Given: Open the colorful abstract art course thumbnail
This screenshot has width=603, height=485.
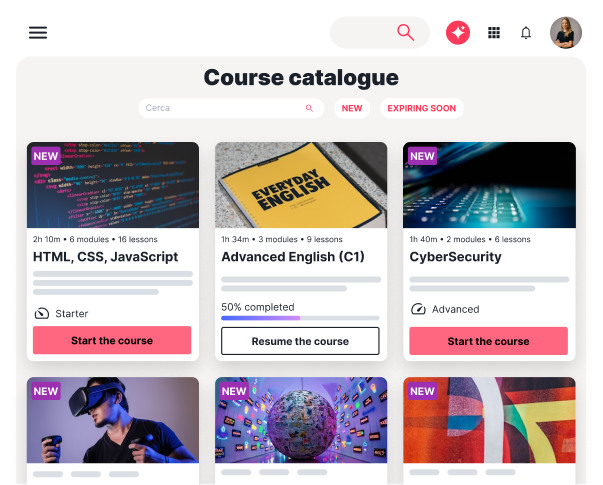Looking at the screenshot, I should [489, 420].
